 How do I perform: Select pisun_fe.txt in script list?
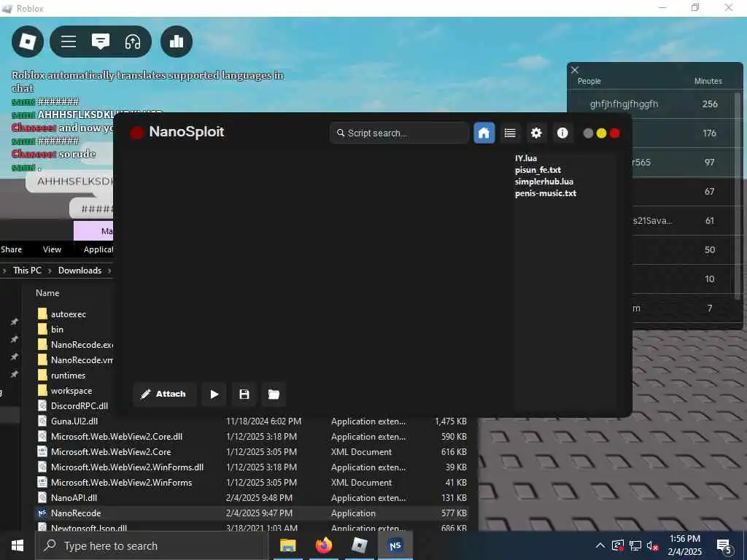click(x=538, y=170)
